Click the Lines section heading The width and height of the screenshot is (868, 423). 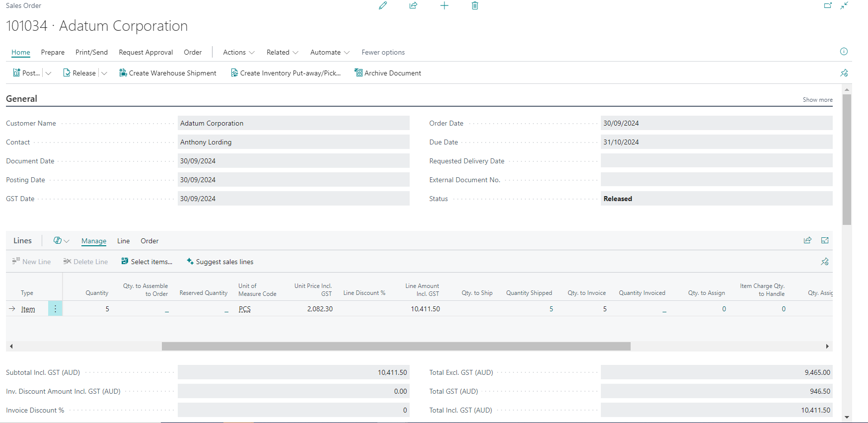click(x=22, y=240)
